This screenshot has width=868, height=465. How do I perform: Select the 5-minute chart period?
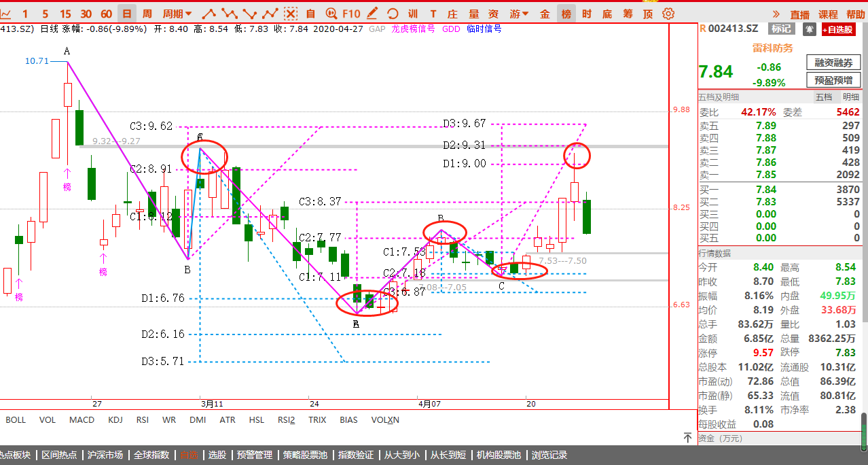coord(45,13)
